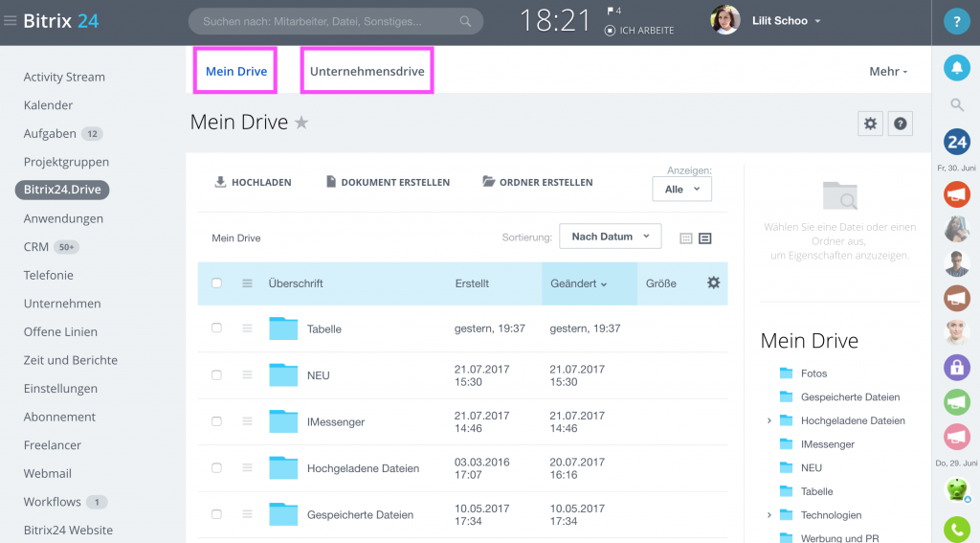980x543 pixels.
Task: Expand Hochgeladene Dateien in the folder tree
Action: click(x=769, y=420)
